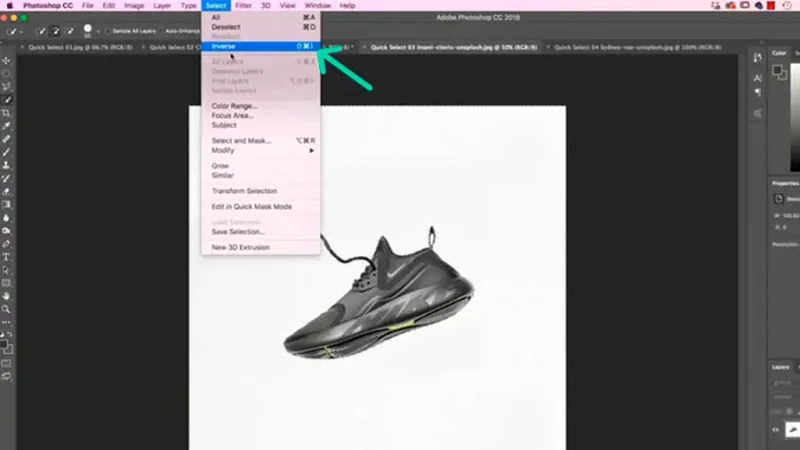The image size is (800, 450).
Task: Select the Eyedropper tool
Action: [x=6, y=126]
